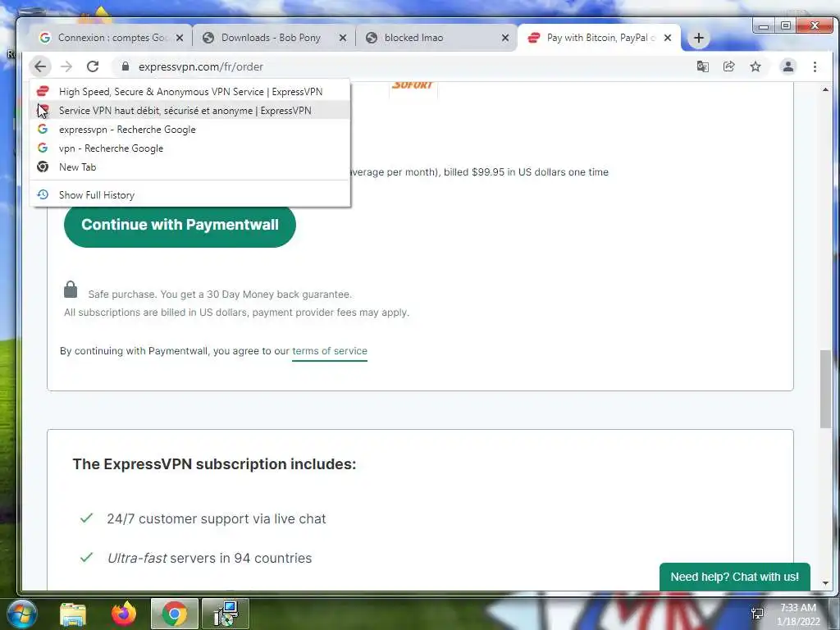Open Windows Explorer from taskbar
The width and height of the screenshot is (840, 630).
pos(73,614)
